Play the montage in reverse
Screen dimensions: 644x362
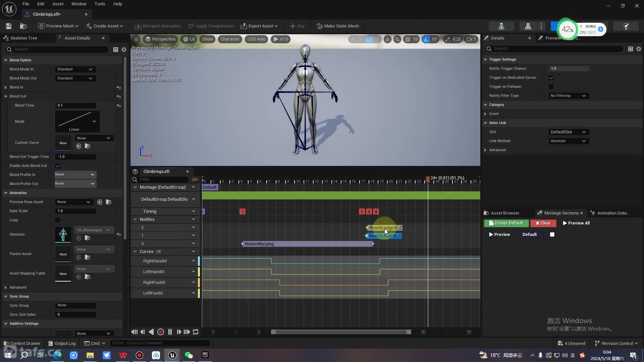pos(151,332)
